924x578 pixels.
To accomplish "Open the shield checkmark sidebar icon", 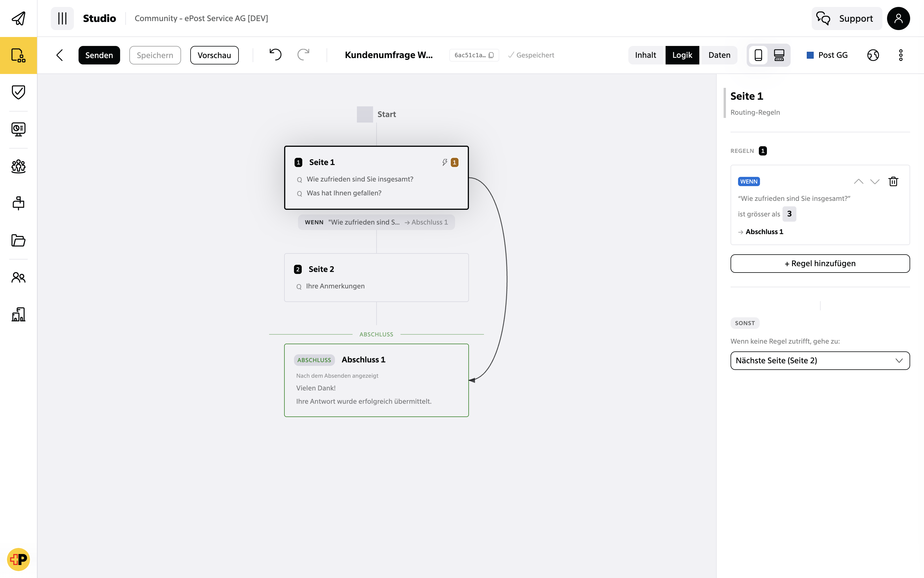I will (x=18, y=92).
